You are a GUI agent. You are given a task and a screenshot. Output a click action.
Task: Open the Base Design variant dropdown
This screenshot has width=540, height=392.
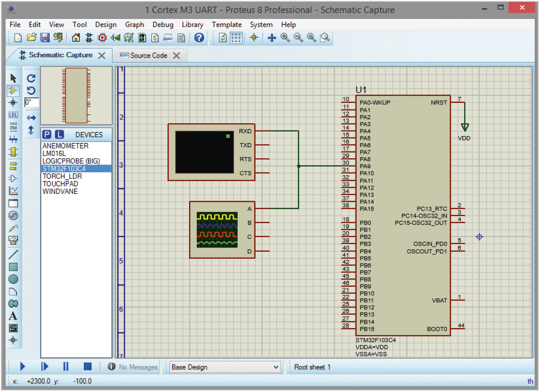click(x=225, y=367)
